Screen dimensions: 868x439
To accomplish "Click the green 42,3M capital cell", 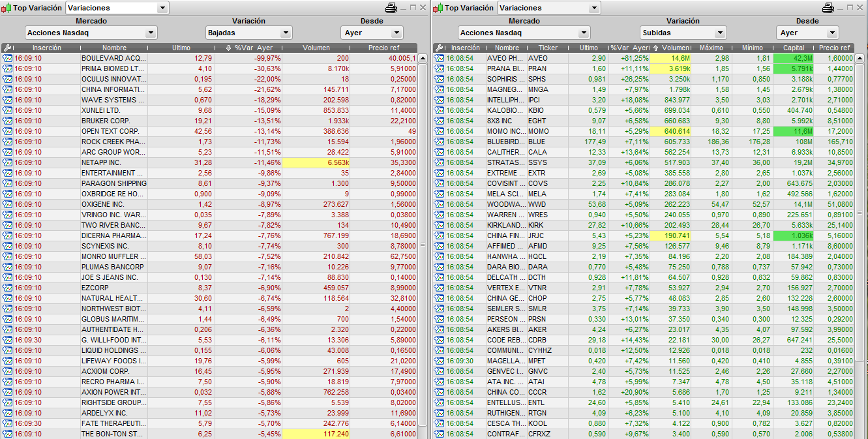I will (794, 58).
